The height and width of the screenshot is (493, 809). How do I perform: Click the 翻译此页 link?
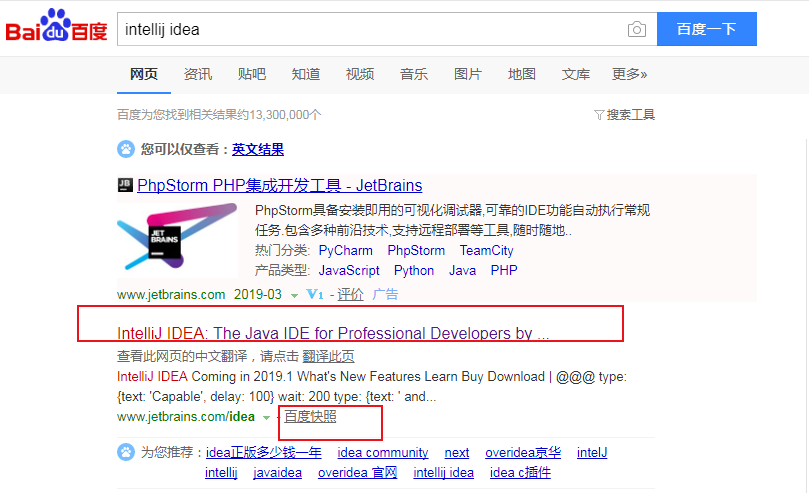click(x=328, y=356)
